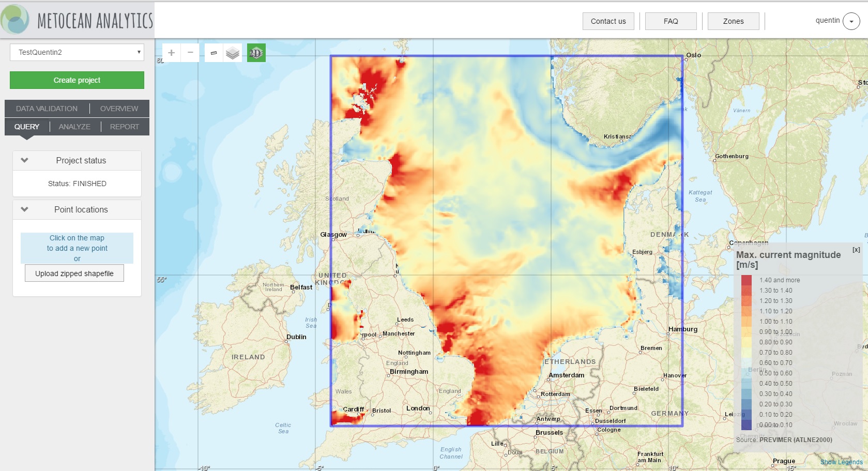
Task: Click the legend title Max. current magnitude
Action: coord(788,260)
